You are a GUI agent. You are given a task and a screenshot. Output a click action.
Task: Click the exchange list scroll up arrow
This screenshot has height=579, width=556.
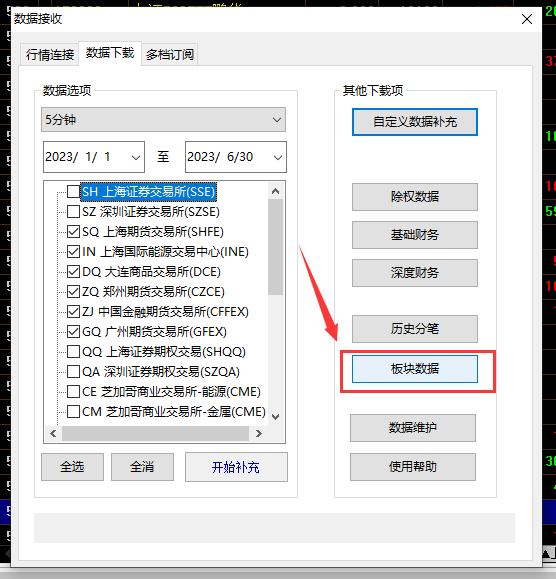click(275, 191)
